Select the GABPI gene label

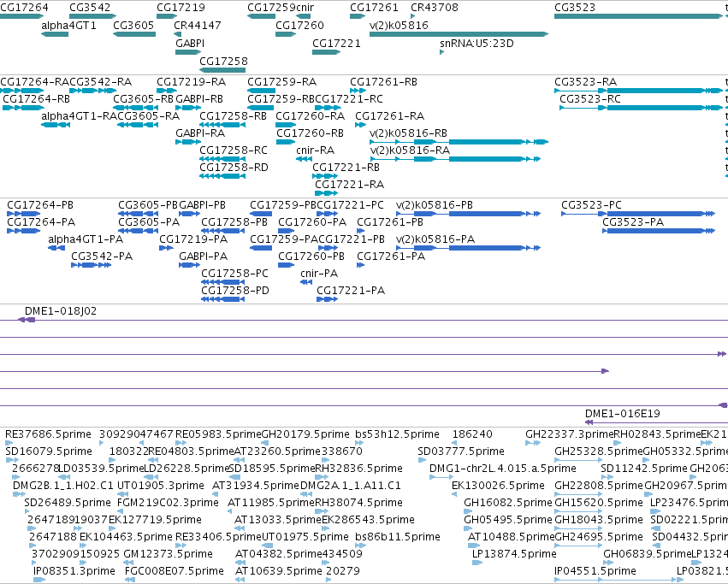pyautogui.click(x=190, y=43)
